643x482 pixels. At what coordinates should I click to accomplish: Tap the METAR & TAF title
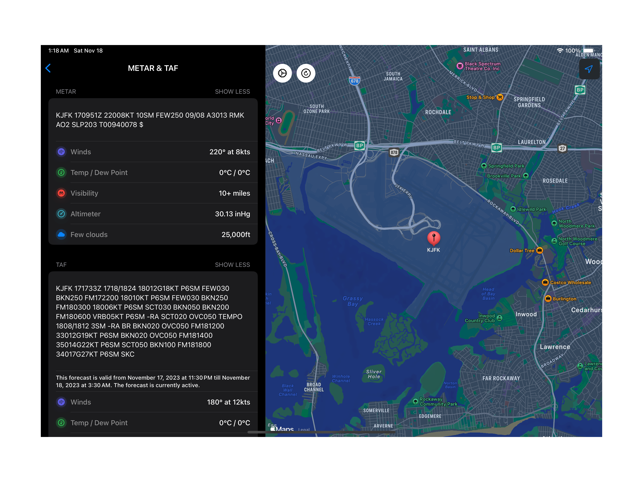click(x=153, y=68)
